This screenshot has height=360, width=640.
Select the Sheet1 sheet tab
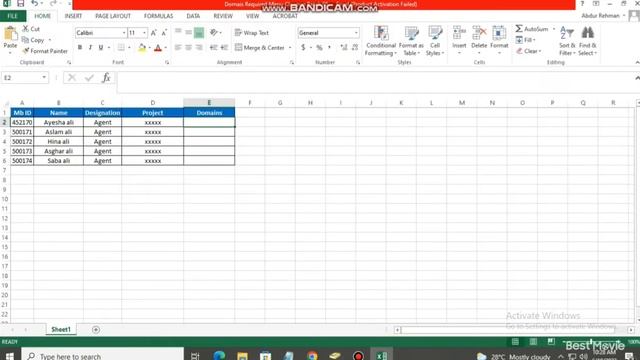click(61, 329)
